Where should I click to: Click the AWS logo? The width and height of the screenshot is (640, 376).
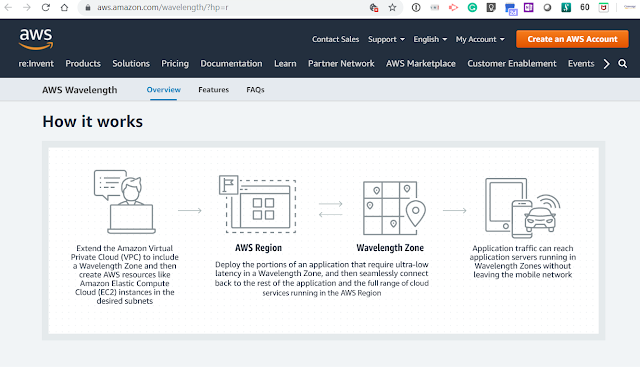coord(36,39)
